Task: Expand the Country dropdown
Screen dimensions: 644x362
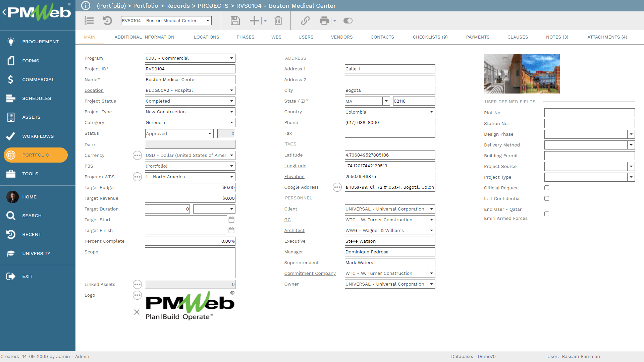Action: tap(432, 112)
